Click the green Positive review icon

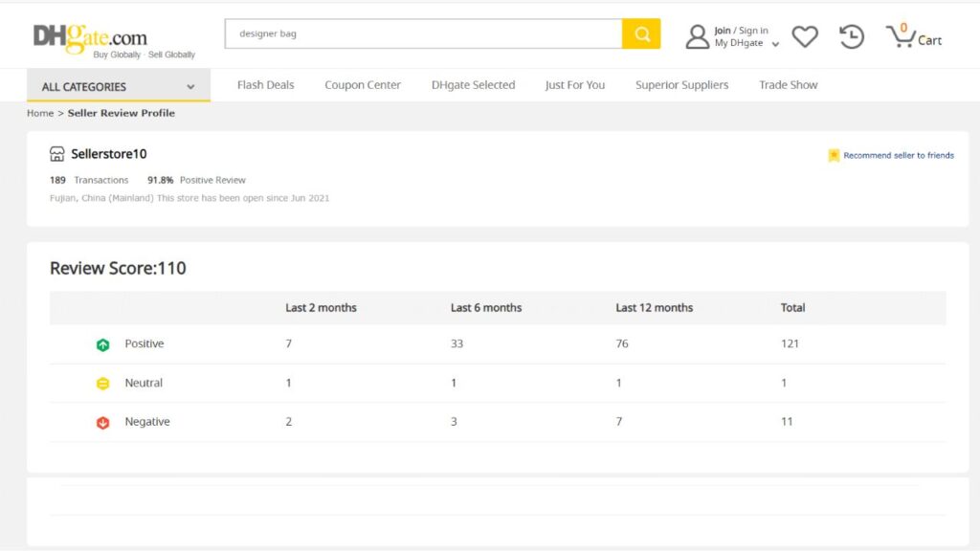coord(103,344)
